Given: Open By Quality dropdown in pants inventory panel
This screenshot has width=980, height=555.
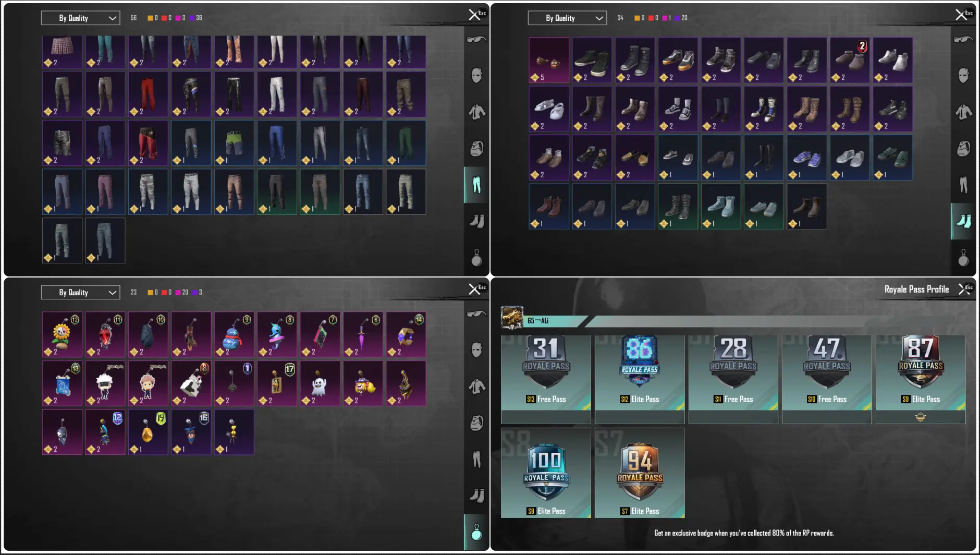Looking at the screenshot, I should [80, 18].
